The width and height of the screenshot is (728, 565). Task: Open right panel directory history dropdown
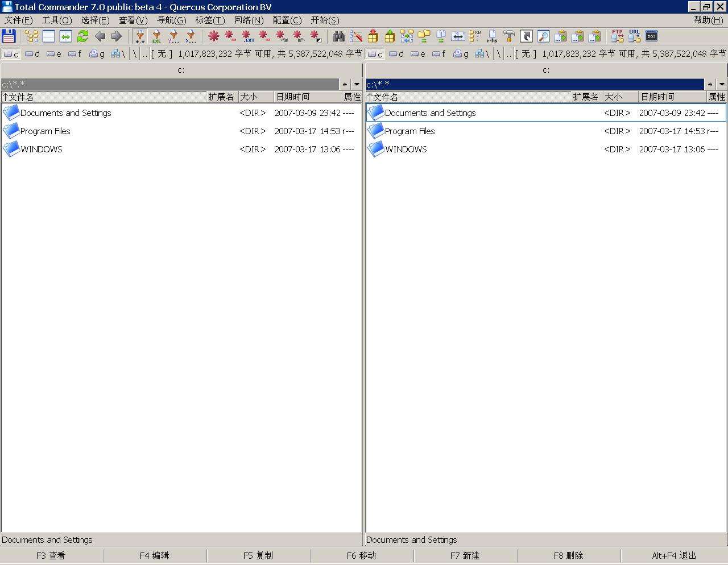pos(722,84)
